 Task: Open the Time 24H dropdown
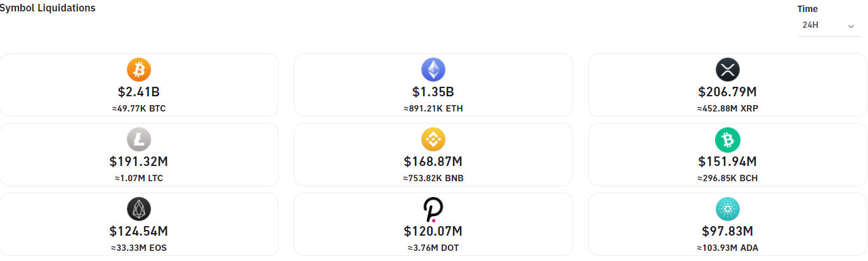click(x=829, y=25)
